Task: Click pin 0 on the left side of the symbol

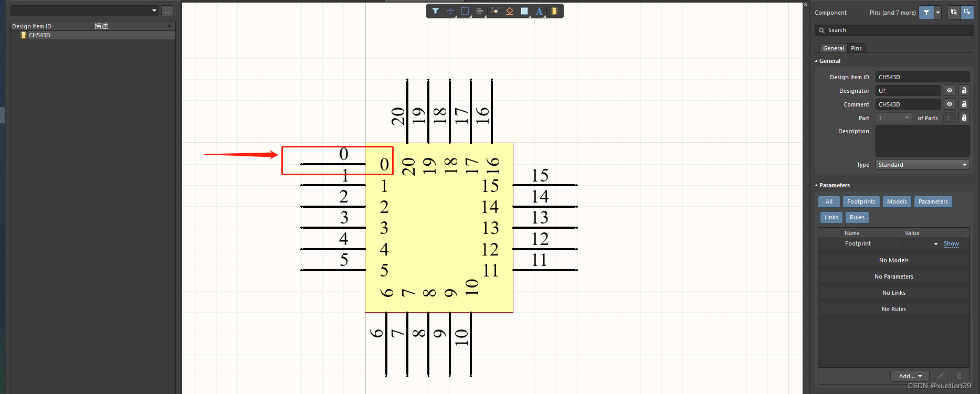Action: click(333, 164)
